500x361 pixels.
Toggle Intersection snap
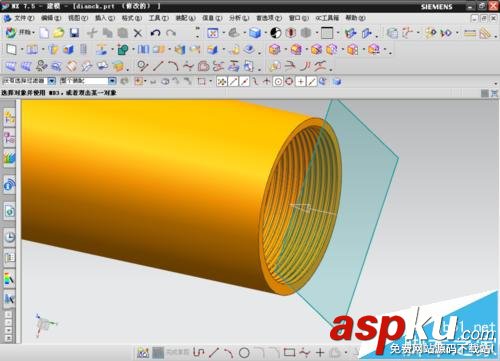pos(267,81)
